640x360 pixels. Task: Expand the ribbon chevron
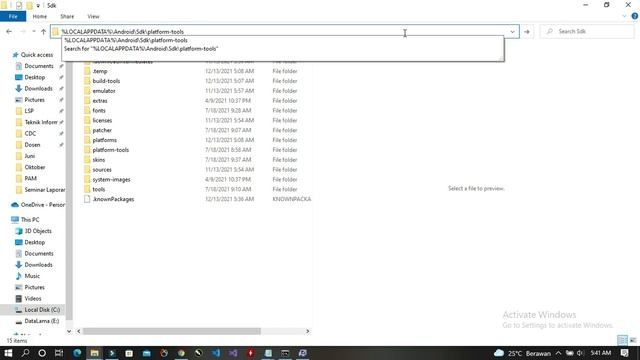(x=624, y=16)
